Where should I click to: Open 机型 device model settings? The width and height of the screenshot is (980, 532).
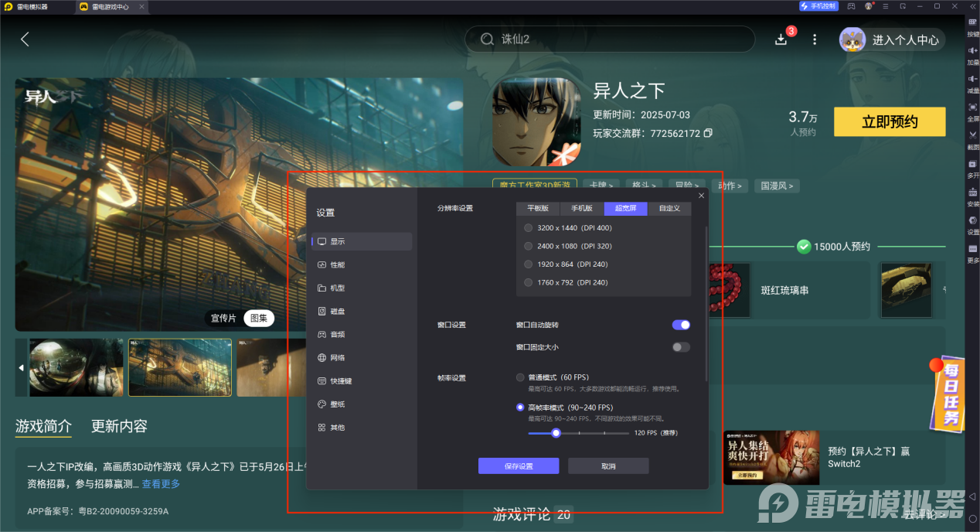(362, 288)
